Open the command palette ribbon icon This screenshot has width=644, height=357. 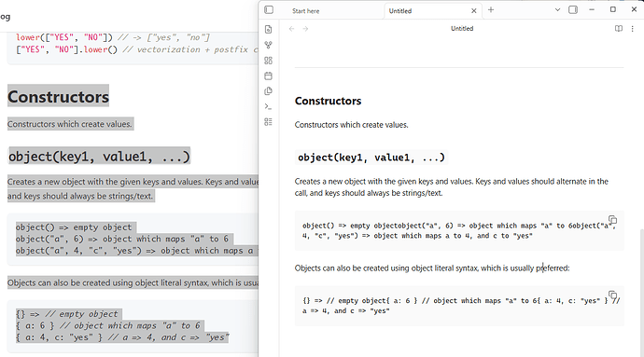pyautogui.click(x=268, y=106)
